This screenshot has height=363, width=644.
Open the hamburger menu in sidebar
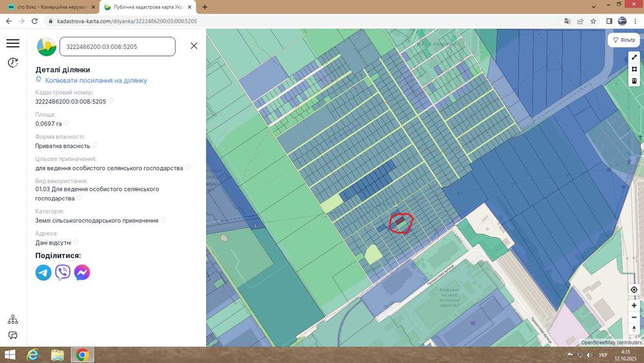tap(13, 43)
